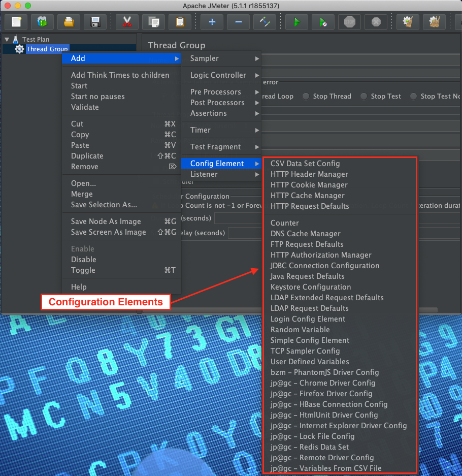Open the Test Fragment submenu
Screen dimensions: 462x476
(222, 147)
